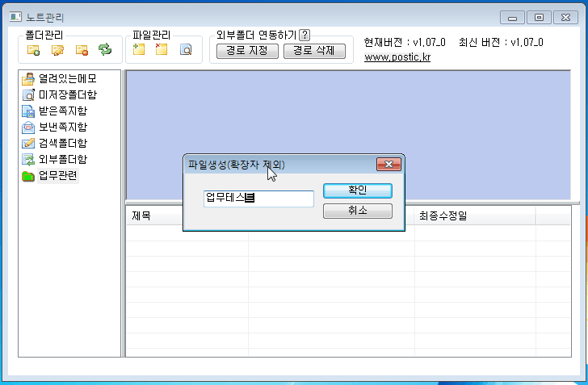Click the edit folder icon in 폴더관리

(57, 50)
